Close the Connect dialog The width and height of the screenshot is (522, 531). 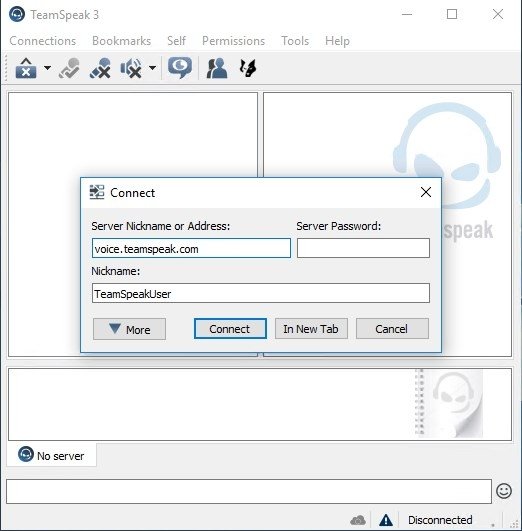tap(426, 192)
